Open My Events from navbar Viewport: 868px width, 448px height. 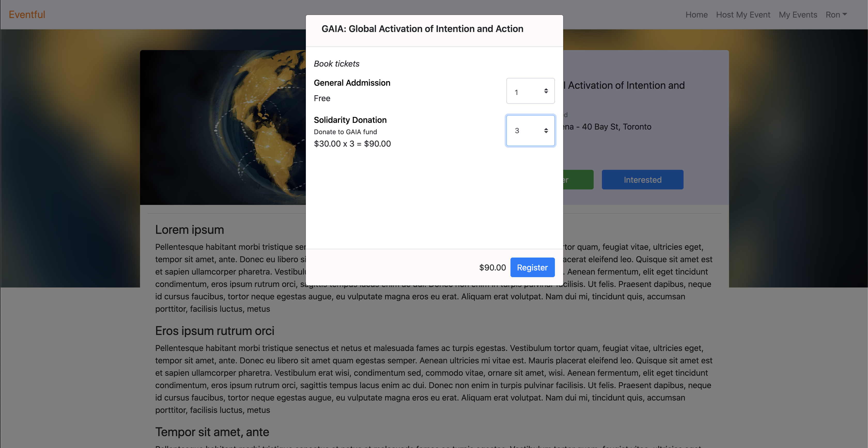797,15
